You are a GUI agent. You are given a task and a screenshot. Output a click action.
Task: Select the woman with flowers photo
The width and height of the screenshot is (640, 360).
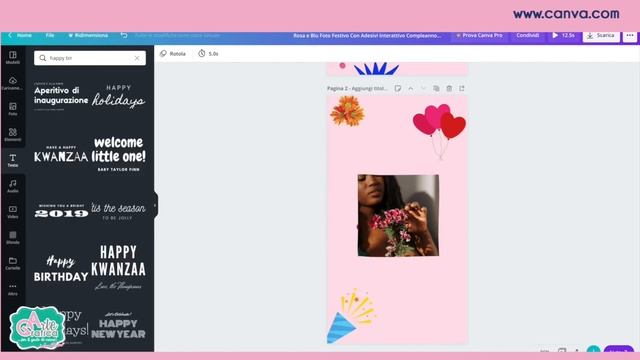click(x=398, y=216)
